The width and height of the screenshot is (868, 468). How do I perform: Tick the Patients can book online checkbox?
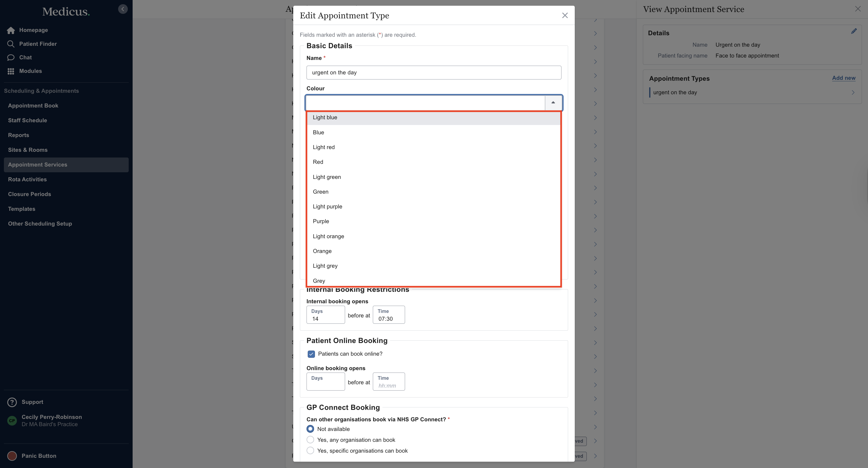point(311,354)
